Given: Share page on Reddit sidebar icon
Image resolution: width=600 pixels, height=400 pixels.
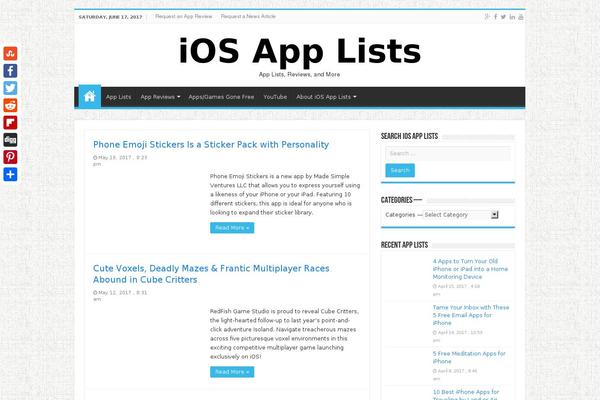Looking at the screenshot, I should coord(10,105).
